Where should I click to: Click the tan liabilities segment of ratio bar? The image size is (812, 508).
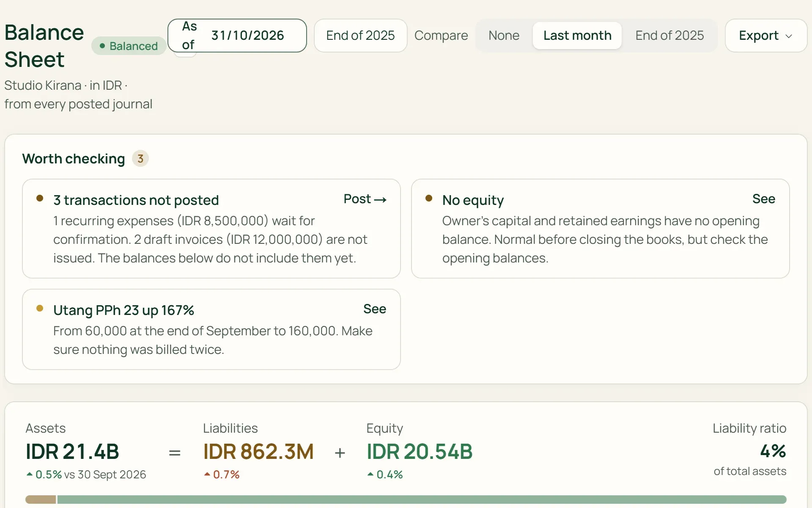pos(41,500)
